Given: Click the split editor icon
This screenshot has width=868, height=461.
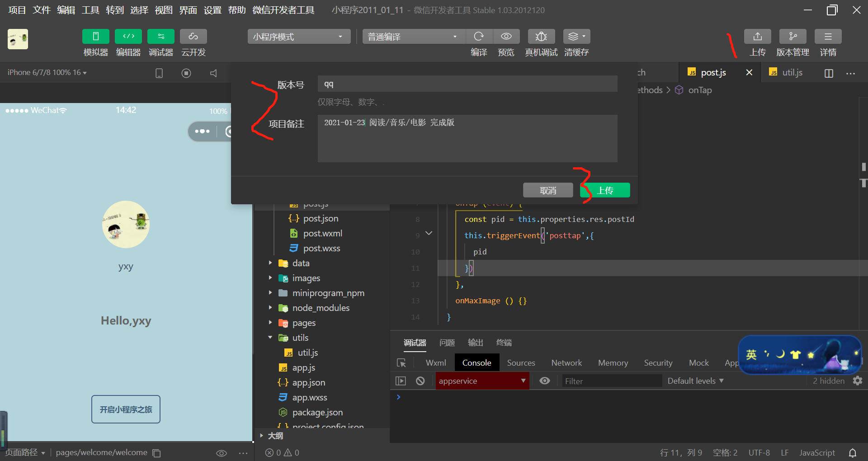Looking at the screenshot, I should [829, 73].
